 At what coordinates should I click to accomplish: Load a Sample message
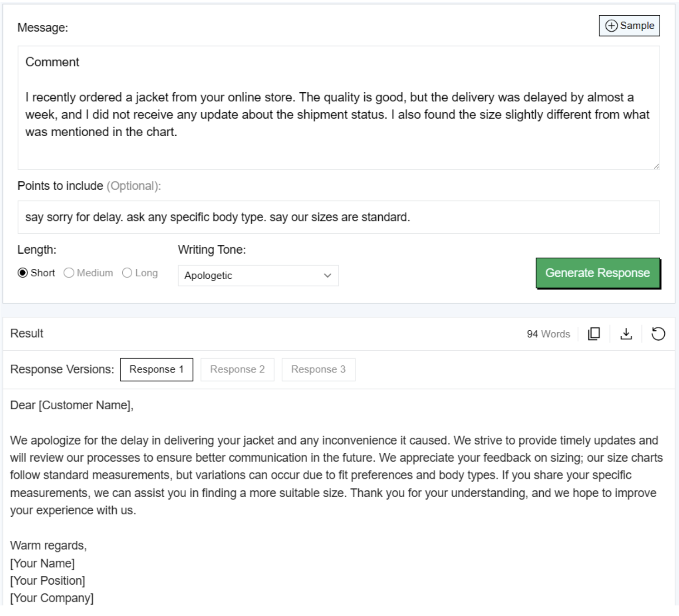tap(629, 26)
